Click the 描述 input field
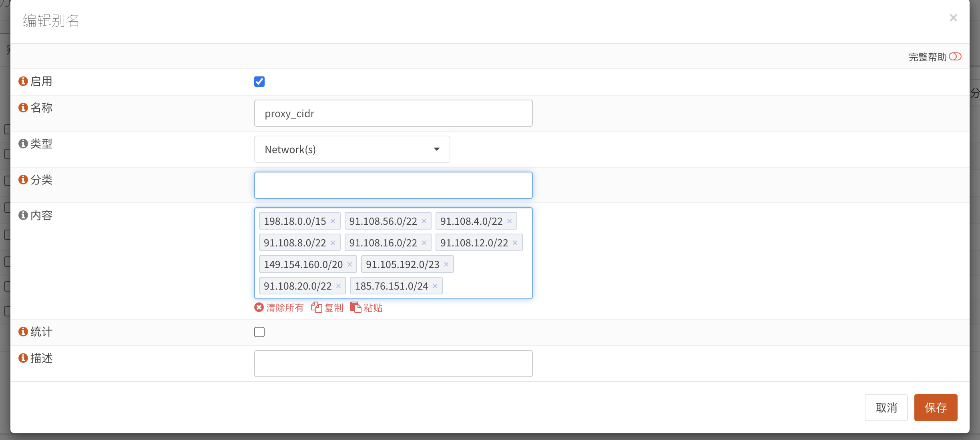The image size is (980, 440). click(x=394, y=364)
